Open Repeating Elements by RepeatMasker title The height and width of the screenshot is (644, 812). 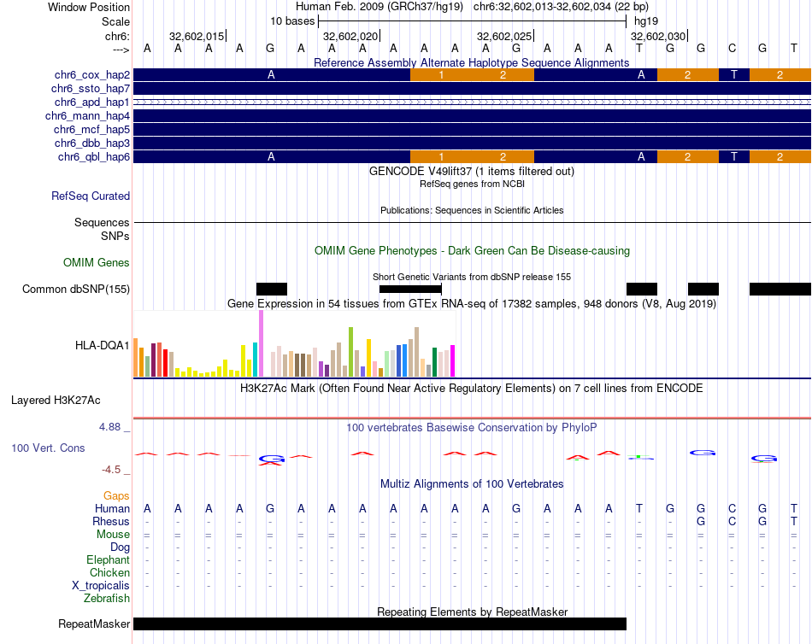[472, 612]
